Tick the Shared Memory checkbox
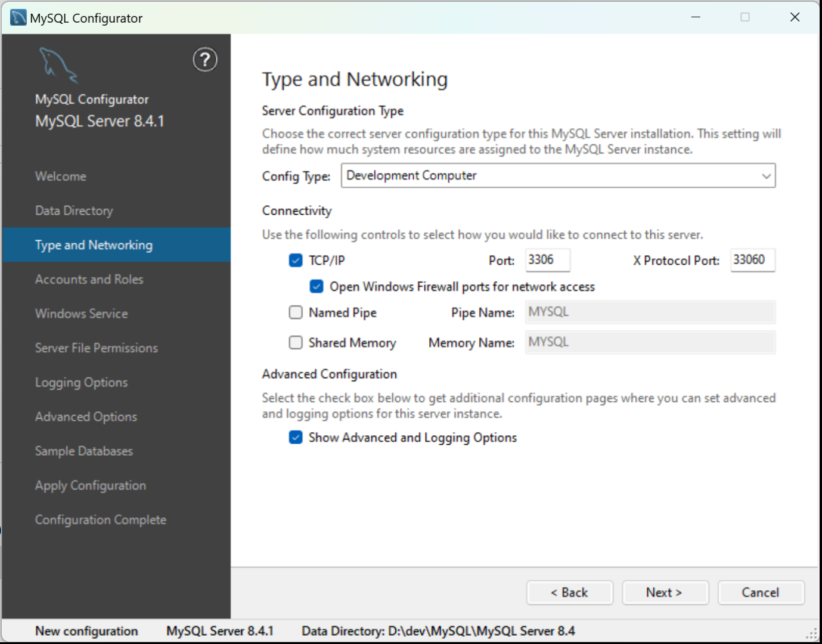This screenshot has width=822, height=644. [296, 342]
